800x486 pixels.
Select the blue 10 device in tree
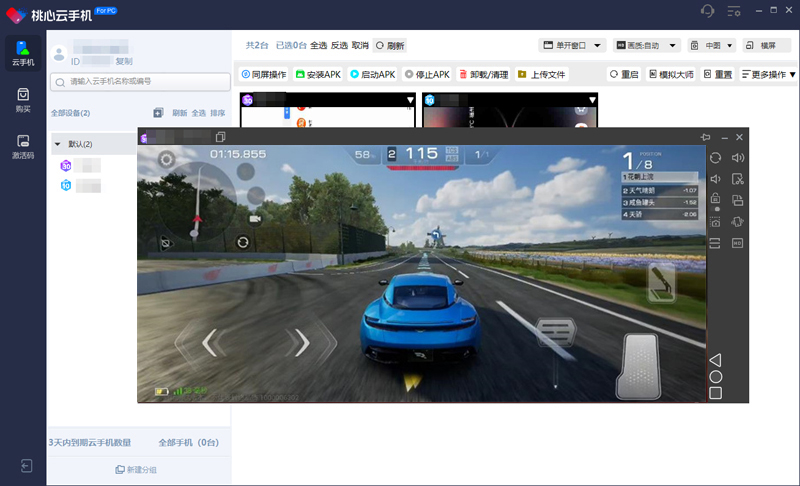click(81, 186)
